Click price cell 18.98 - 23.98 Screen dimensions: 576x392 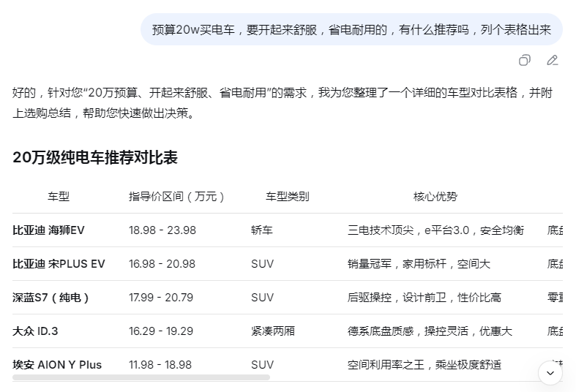click(162, 230)
